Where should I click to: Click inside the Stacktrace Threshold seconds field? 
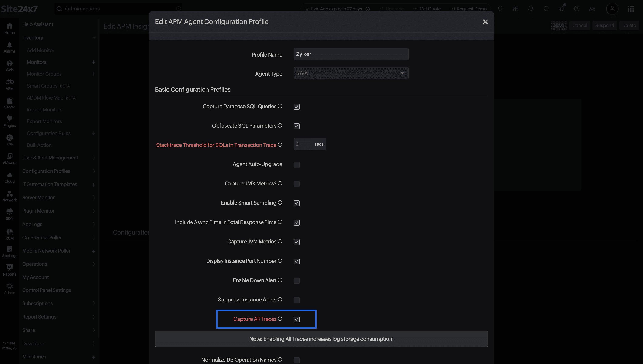[303, 144]
